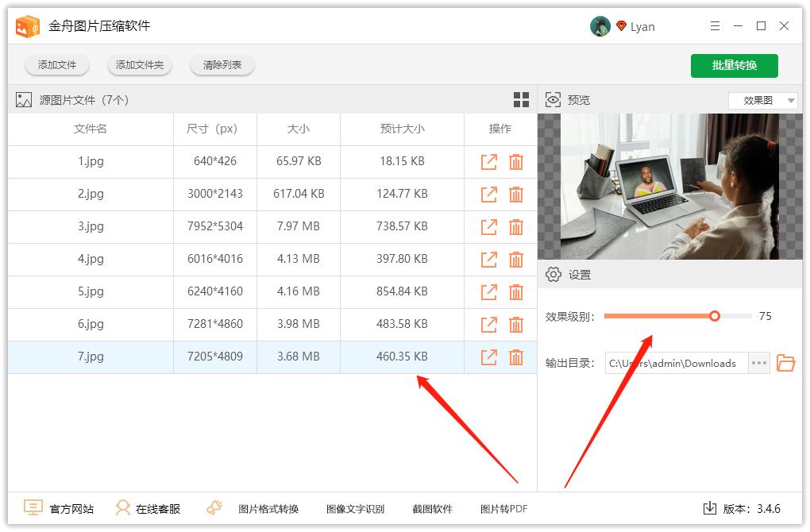This screenshot has height=532, width=810.
Task: Click the 官方网站 monitor icon
Action: click(32, 507)
